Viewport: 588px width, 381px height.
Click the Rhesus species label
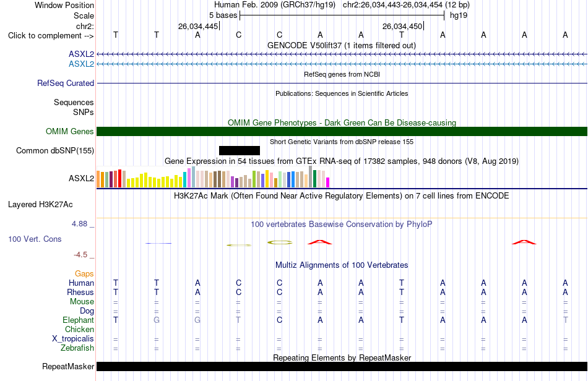[80, 292]
